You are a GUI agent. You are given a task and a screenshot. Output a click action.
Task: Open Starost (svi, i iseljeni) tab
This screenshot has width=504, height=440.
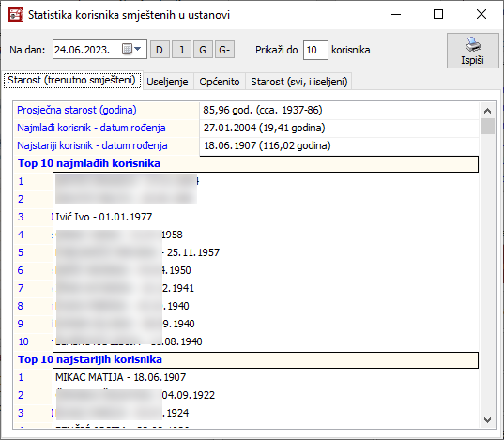[x=299, y=82]
